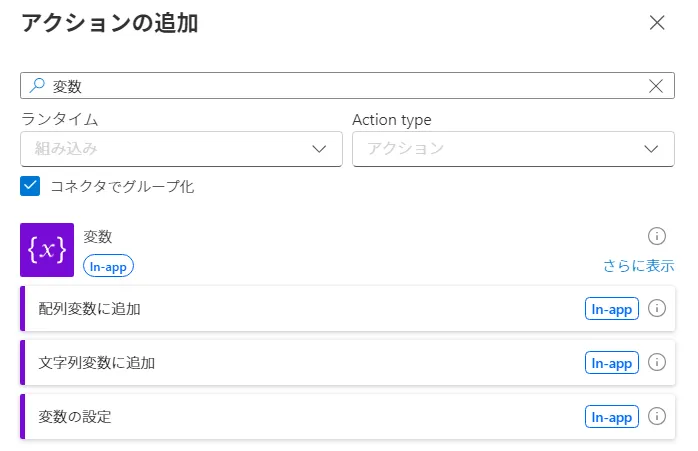Uncheck コネクタでグループ化 checkbox
The height and width of the screenshot is (451, 698).
point(30,186)
